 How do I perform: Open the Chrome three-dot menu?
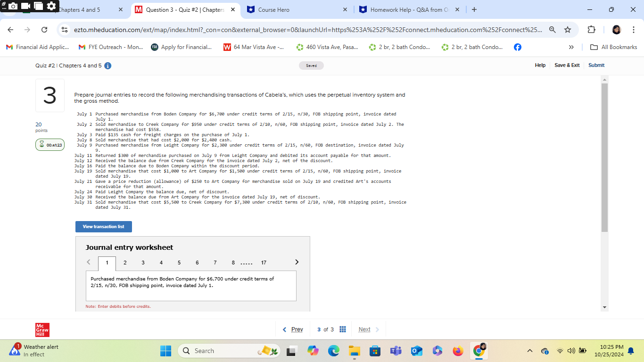pos(634,30)
